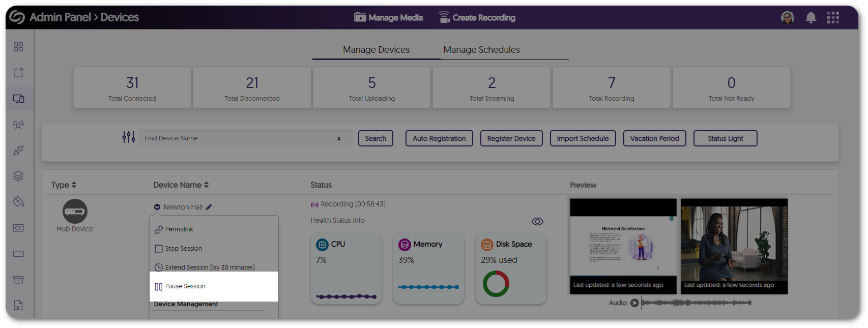Click the 7 Total Recording card
Image resolution: width=868 pixels, height=328 pixels.
point(612,87)
